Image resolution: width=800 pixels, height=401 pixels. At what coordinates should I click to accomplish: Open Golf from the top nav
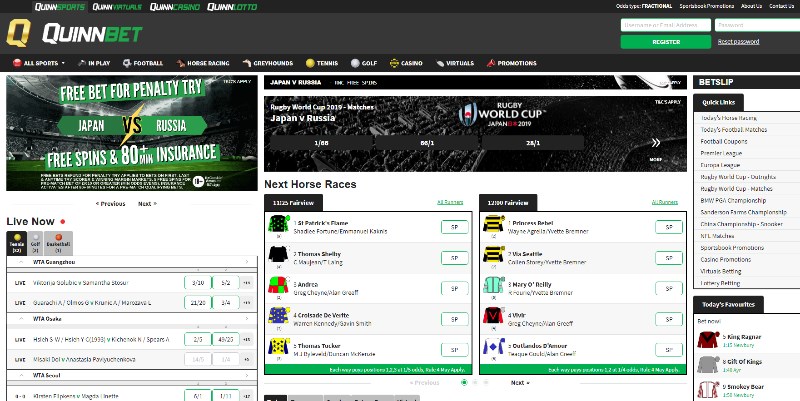click(364, 63)
